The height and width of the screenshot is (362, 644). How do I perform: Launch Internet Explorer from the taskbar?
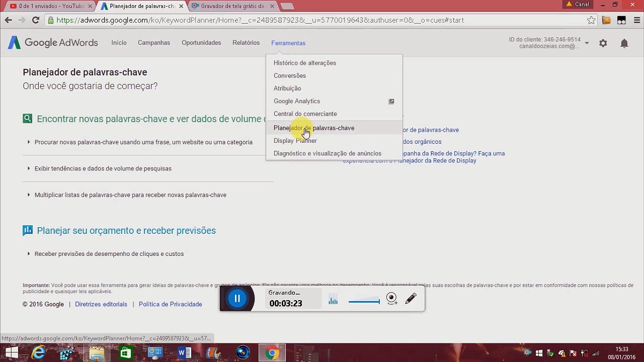point(39,353)
